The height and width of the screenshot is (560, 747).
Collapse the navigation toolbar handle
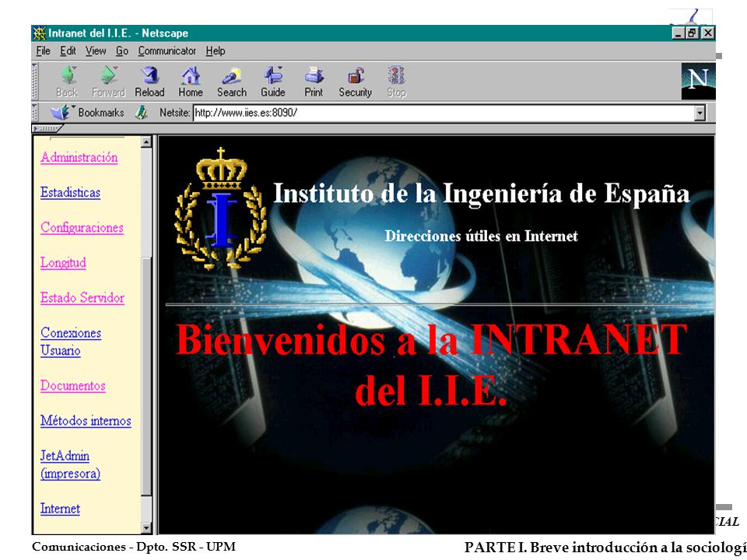click(35, 82)
